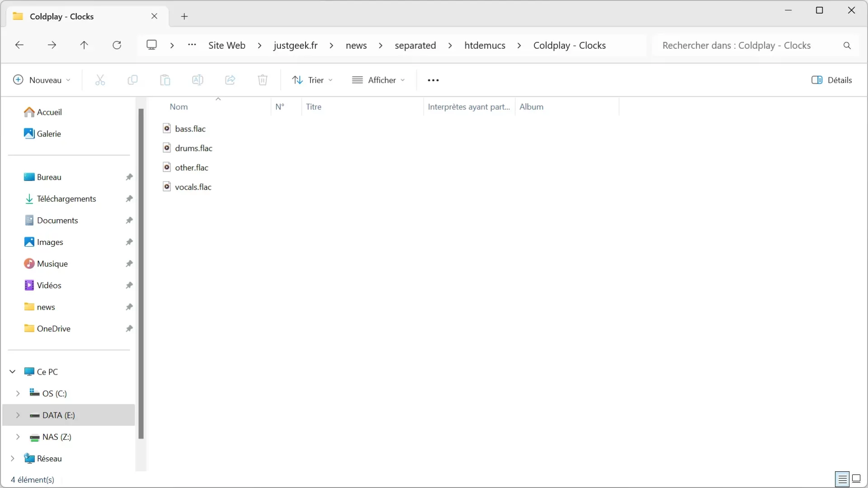Click the navigation pane scrollbar
Screen dimensions: 868x488
click(x=141, y=273)
